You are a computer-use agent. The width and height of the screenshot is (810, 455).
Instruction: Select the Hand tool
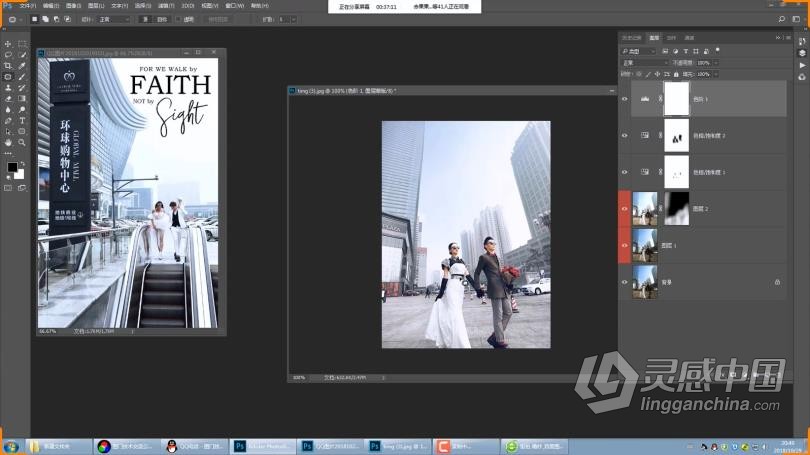pos(8,143)
